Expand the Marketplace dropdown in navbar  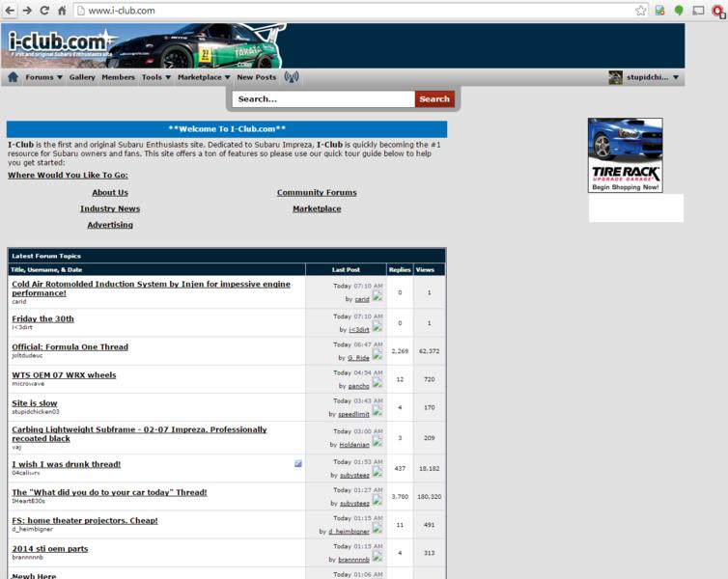[x=204, y=77]
